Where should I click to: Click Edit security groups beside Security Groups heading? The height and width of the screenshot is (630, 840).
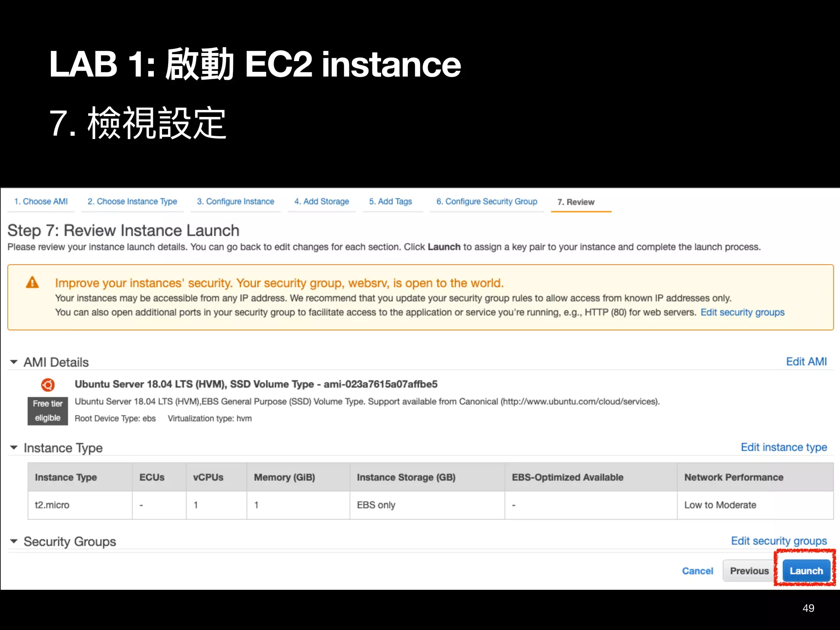pos(779,541)
